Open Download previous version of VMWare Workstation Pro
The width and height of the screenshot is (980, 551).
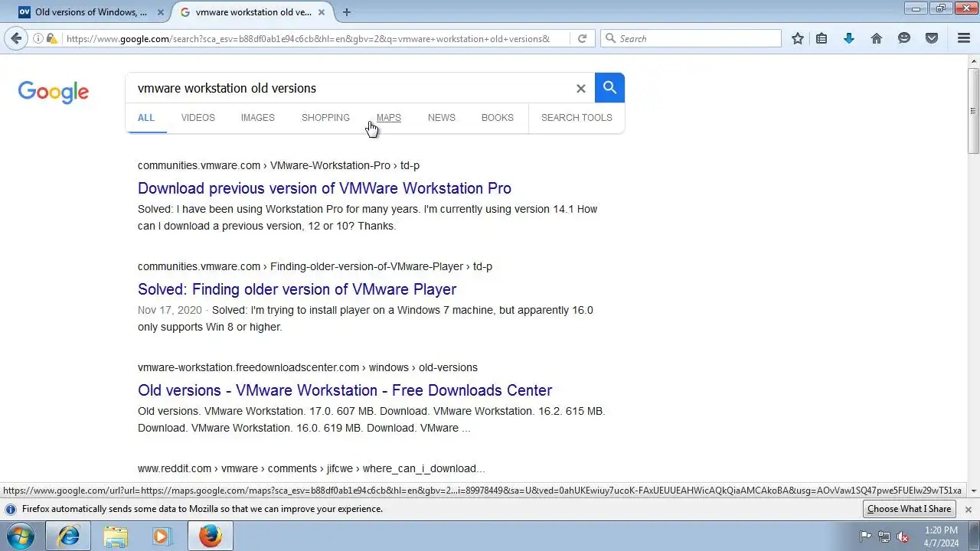(x=325, y=188)
